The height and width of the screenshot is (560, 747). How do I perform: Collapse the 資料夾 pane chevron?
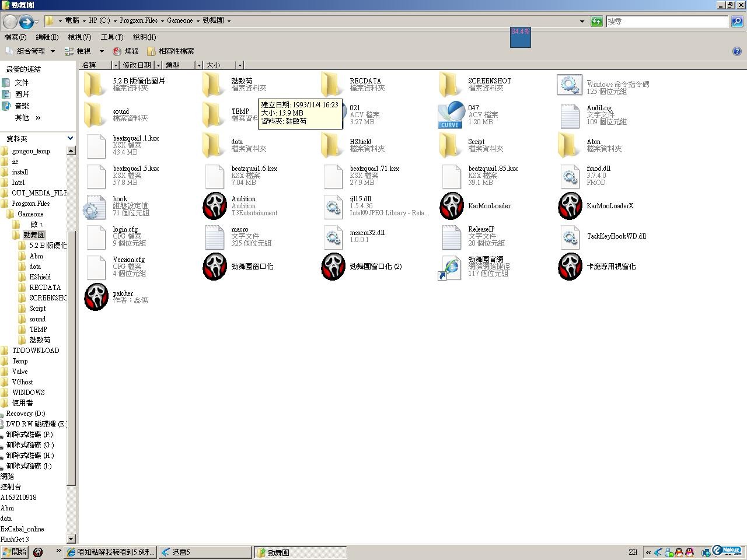(x=70, y=138)
